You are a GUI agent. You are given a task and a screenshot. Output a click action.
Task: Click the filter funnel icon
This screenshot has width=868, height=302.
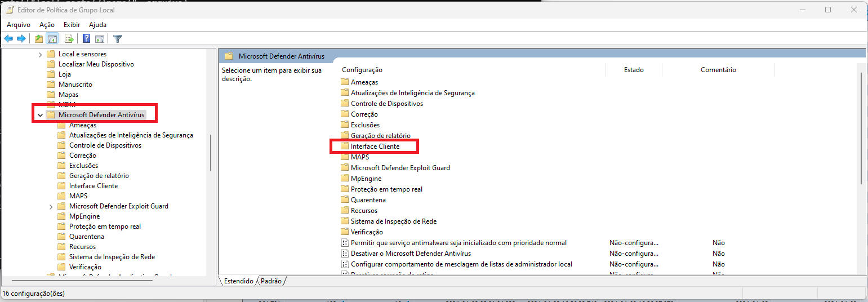click(118, 39)
